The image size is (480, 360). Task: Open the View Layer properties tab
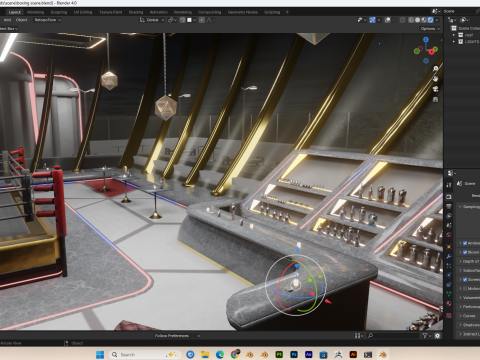[449, 216]
